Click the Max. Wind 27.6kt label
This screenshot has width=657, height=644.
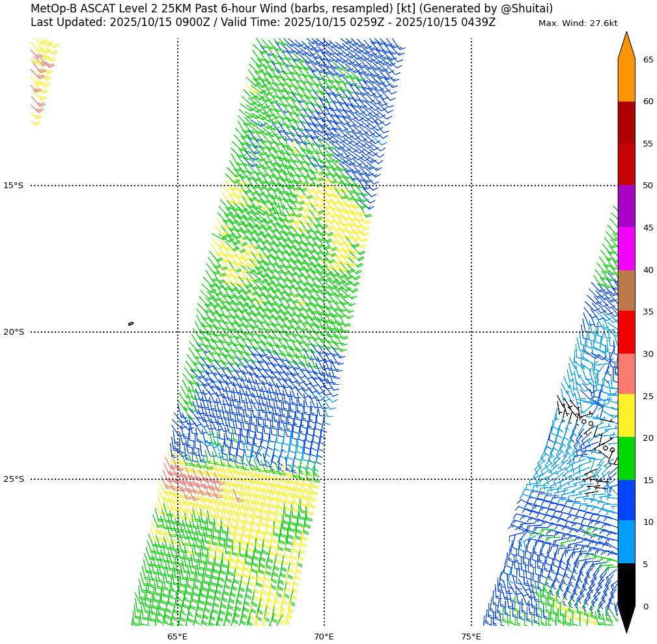point(578,23)
